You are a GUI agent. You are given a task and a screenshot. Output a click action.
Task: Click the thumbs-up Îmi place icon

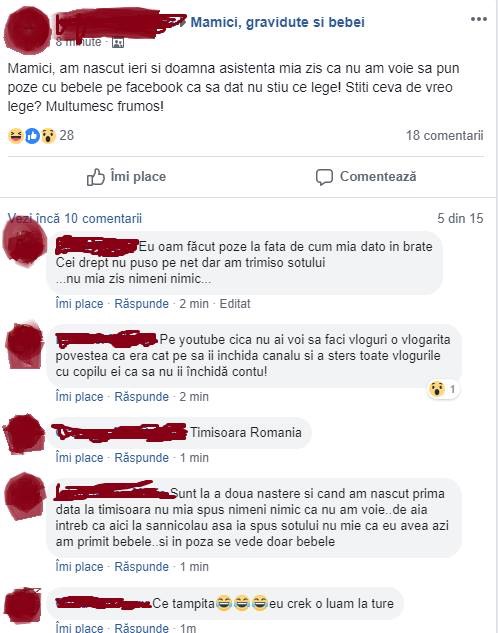pos(96,177)
